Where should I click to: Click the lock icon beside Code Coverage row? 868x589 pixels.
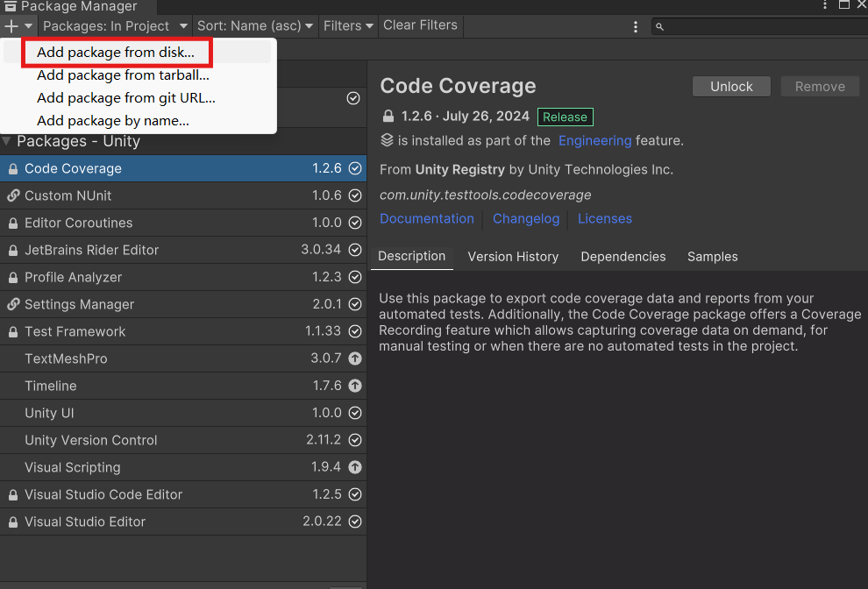(x=13, y=169)
